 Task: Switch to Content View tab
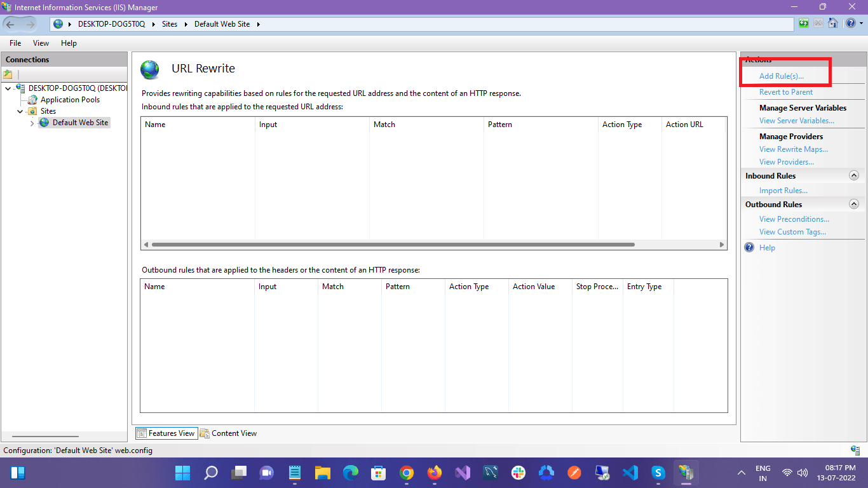(x=229, y=433)
